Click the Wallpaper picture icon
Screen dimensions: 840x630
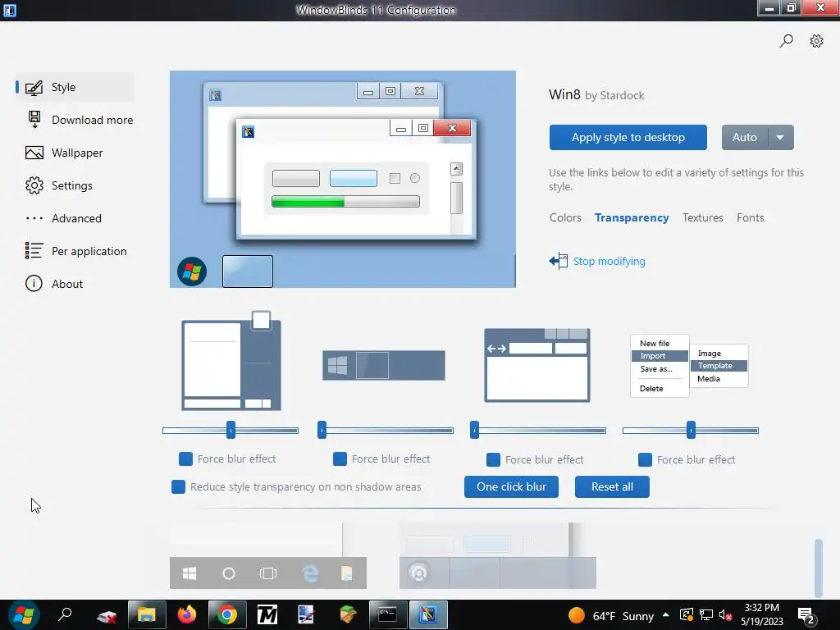[34, 153]
